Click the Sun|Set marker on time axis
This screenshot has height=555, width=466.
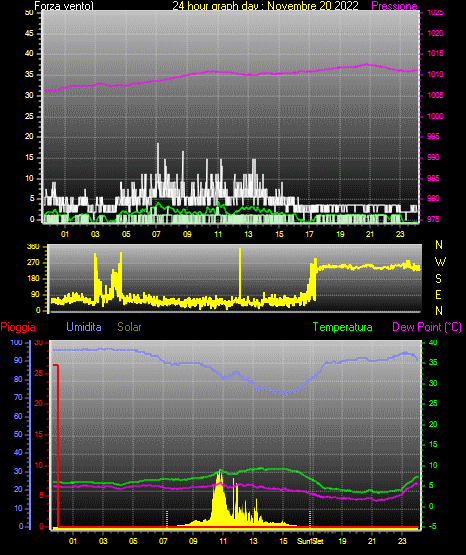tap(310, 541)
